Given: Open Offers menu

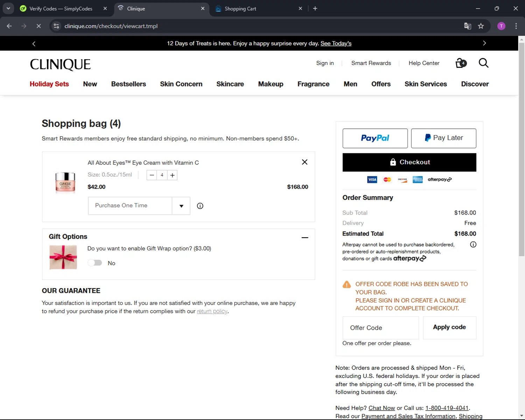Looking at the screenshot, I should point(381,84).
